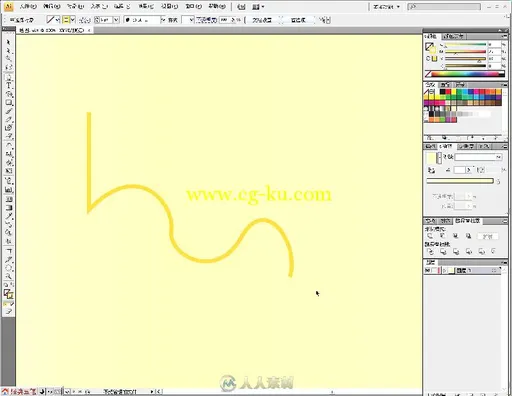Select the Rotate tool

click(x=8, y=145)
